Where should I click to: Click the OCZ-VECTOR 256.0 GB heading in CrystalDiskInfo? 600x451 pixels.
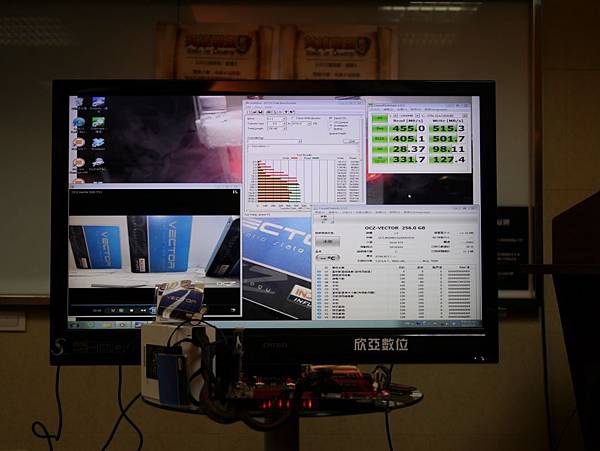tap(395, 228)
